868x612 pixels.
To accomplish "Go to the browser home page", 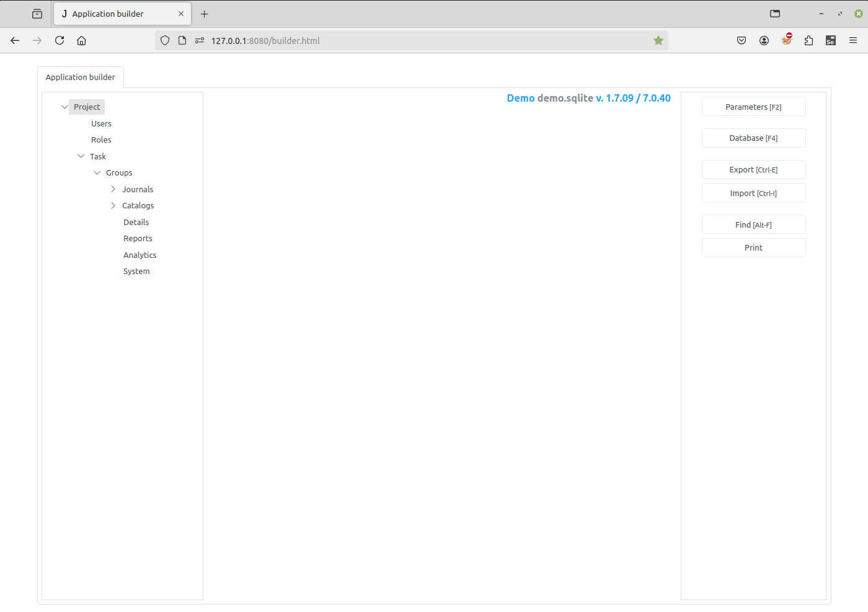I will pos(81,40).
